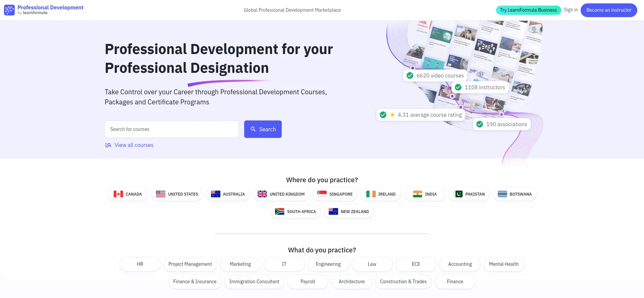Choose the Mental Health category
Viewport: 644px width, 298px height.
503,264
